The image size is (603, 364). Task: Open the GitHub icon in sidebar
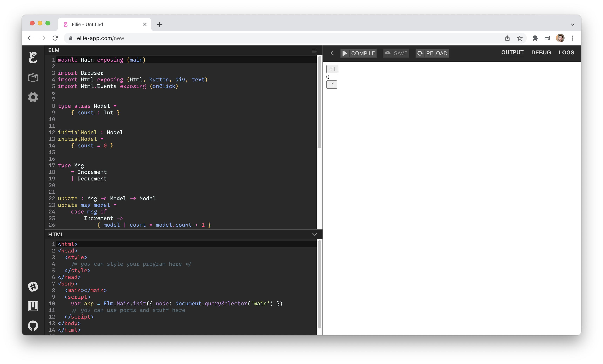(x=33, y=326)
